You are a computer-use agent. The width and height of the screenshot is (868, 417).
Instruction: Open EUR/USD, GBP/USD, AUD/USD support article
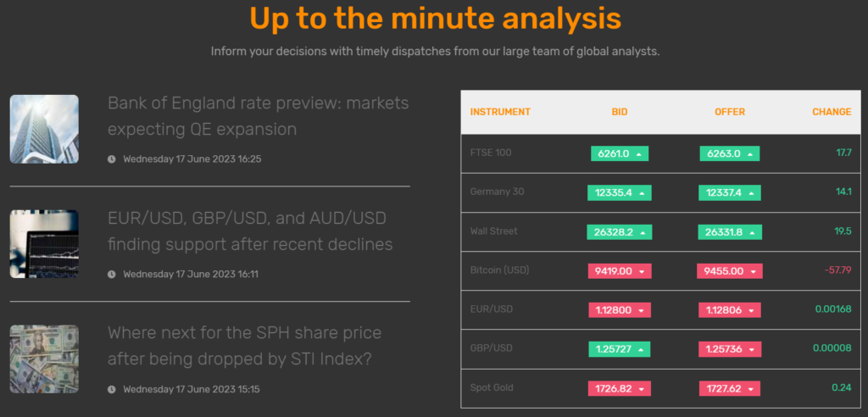[250, 231]
